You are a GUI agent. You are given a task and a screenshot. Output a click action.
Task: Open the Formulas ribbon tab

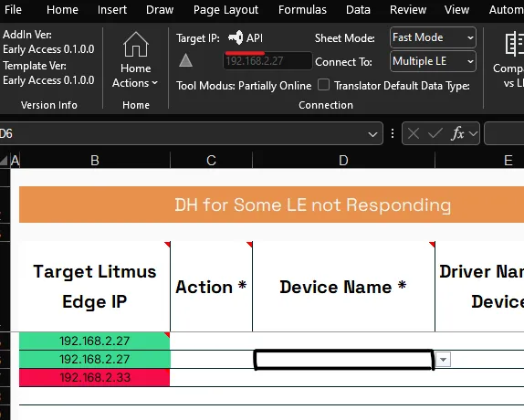point(302,10)
